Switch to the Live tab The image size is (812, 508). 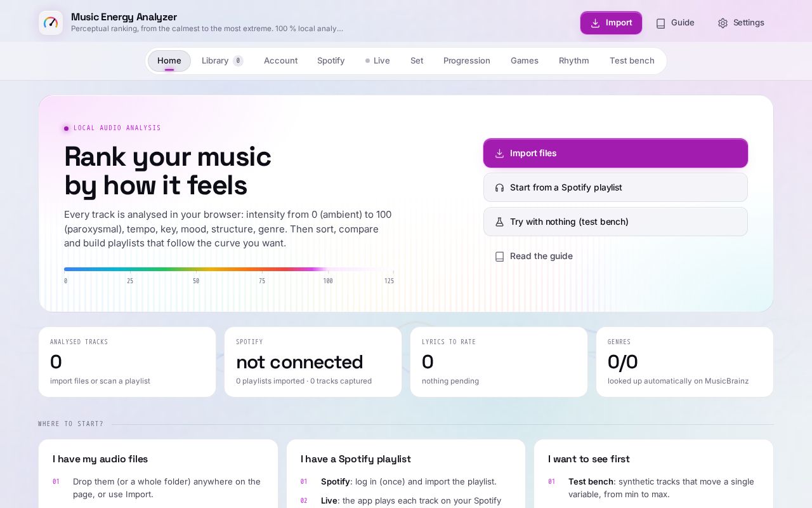pyautogui.click(x=377, y=61)
